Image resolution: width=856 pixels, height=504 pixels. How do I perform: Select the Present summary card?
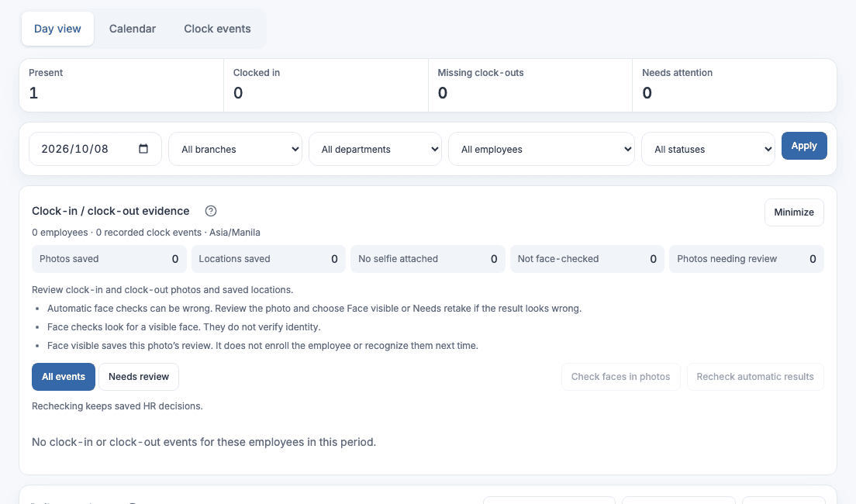(x=121, y=85)
